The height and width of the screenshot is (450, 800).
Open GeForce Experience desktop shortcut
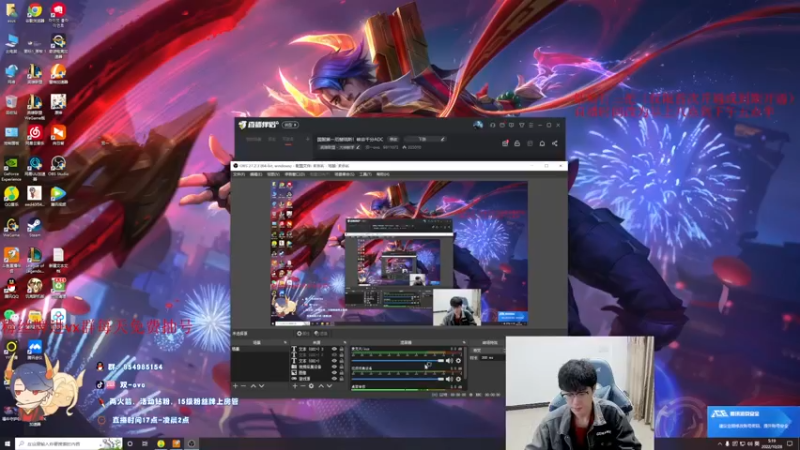[x=11, y=169]
